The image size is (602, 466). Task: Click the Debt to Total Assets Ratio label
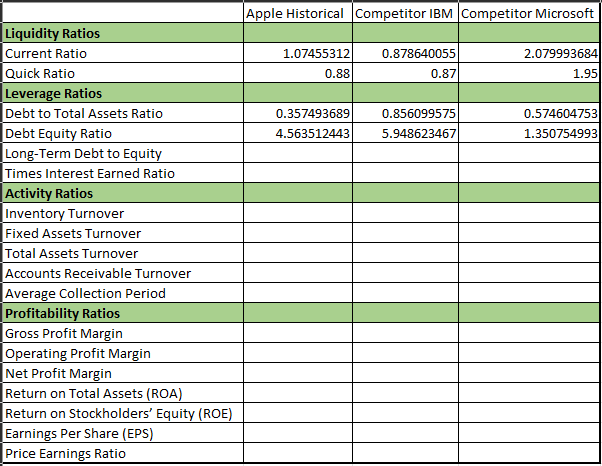(x=84, y=114)
